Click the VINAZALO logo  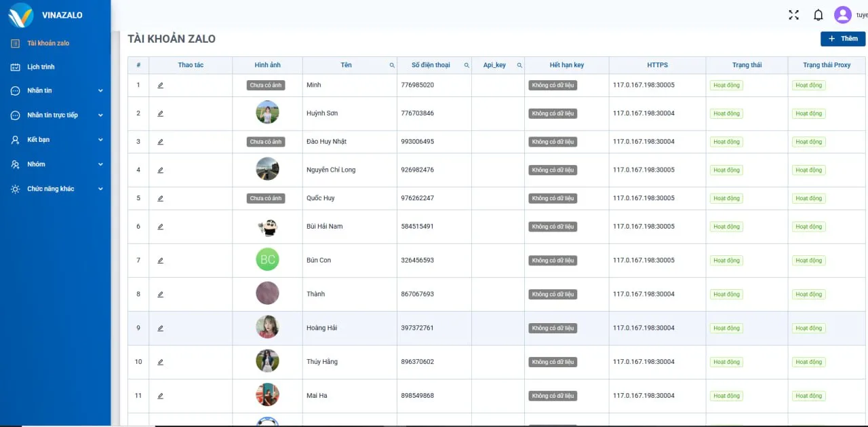pos(21,15)
